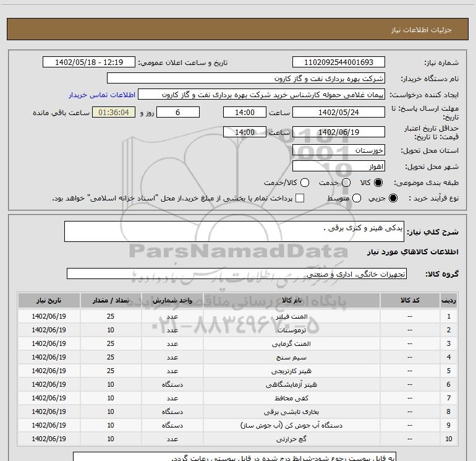Select the کالا/خدمت radio button
476x461 pixels.
[305, 183]
